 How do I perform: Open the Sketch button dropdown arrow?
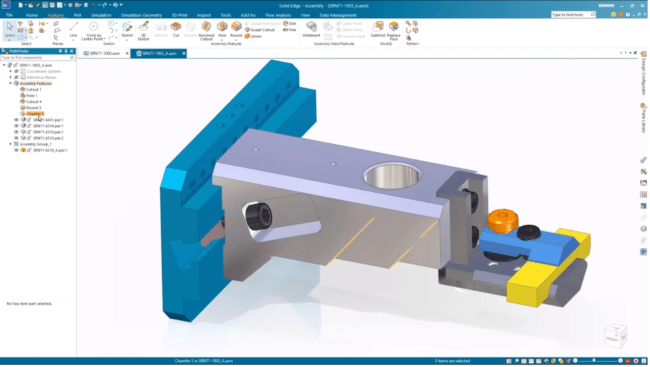(127, 40)
